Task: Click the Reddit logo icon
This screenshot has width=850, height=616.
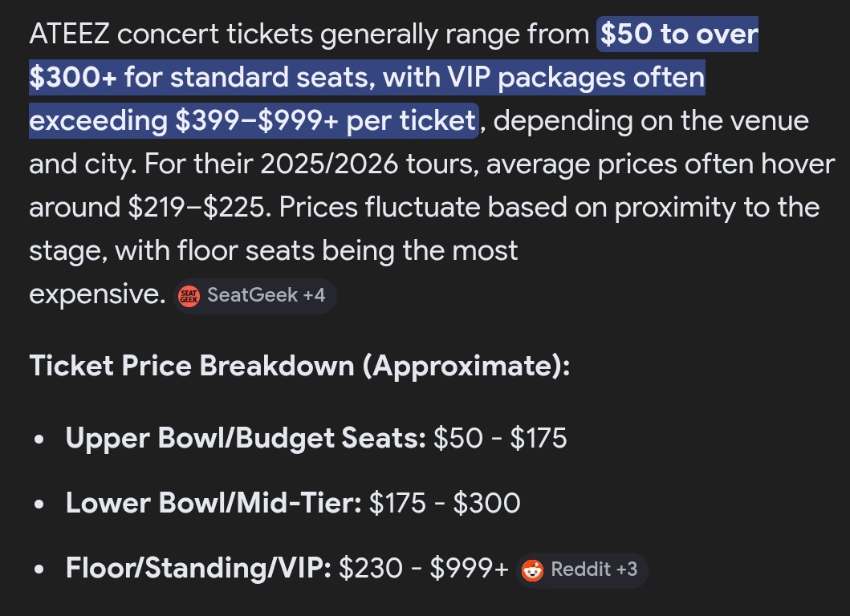Action: (x=532, y=569)
